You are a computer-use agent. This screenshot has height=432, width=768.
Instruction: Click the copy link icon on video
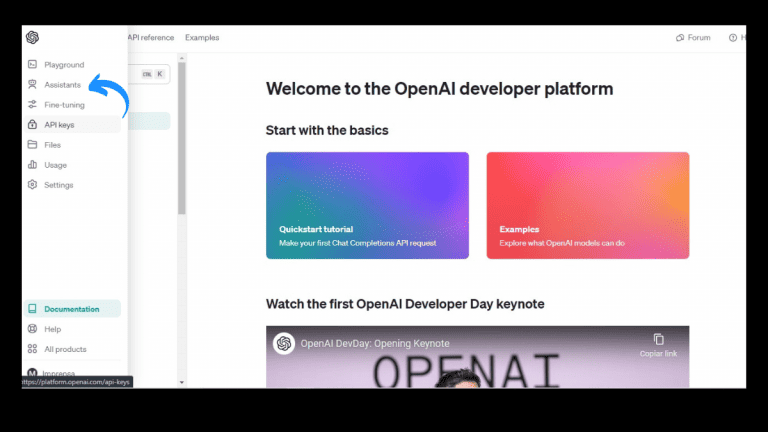click(x=658, y=340)
